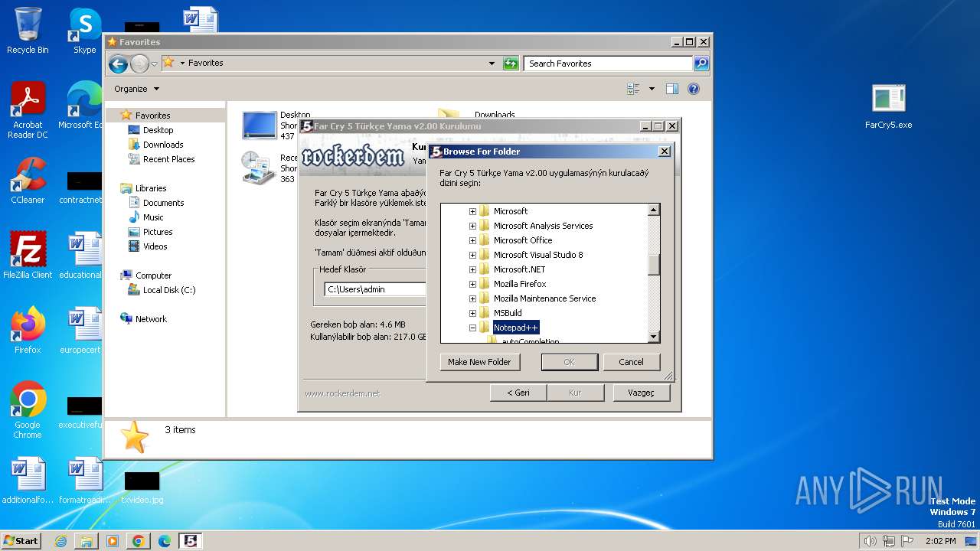The image size is (980, 551).
Task: Open Documents library in sidebar
Action: (x=163, y=203)
